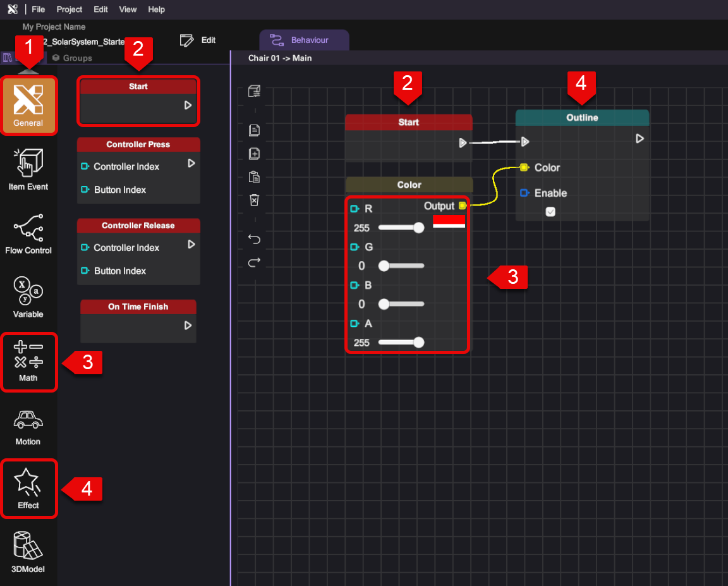Click the undo arrow in canvas toolbar
Screen dimensions: 728x586
(254, 239)
